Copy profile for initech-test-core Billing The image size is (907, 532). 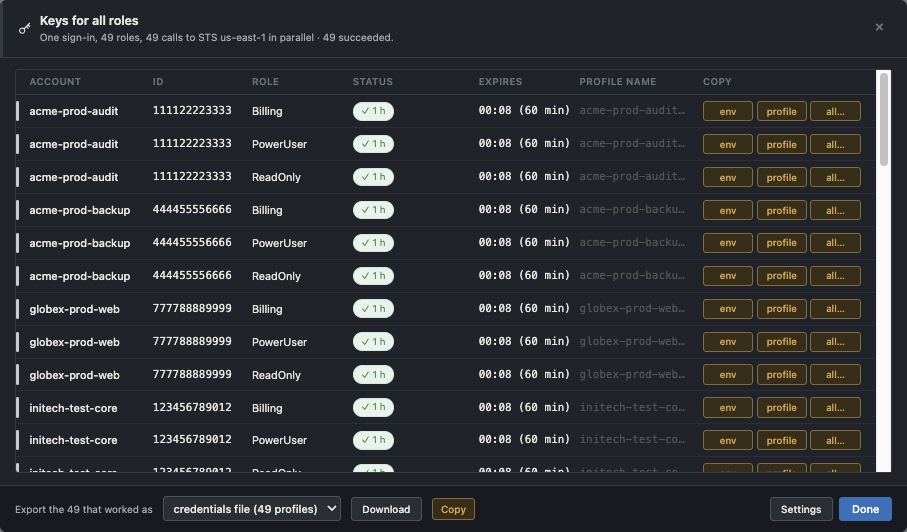(781, 408)
